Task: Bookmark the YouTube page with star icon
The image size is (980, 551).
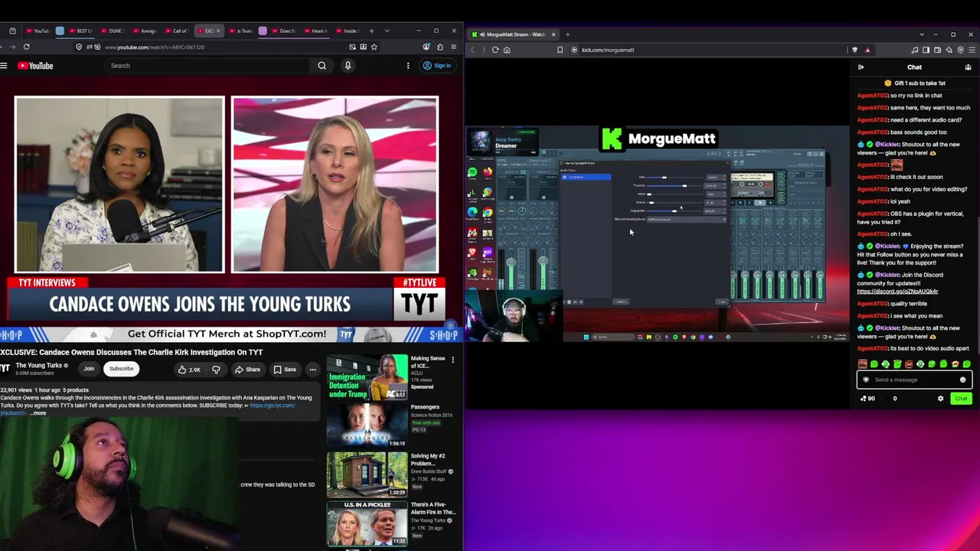Action: tap(374, 47)
